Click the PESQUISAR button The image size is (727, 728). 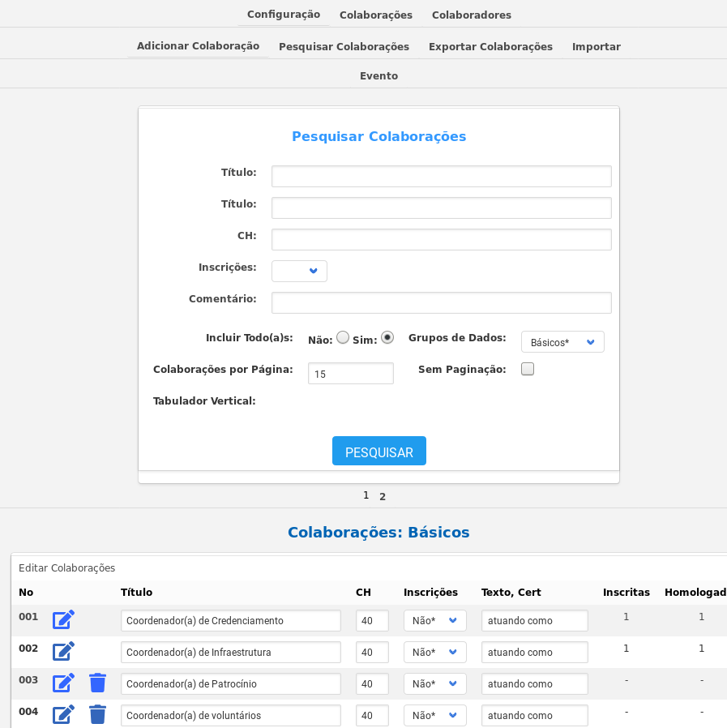click(379, 451)
